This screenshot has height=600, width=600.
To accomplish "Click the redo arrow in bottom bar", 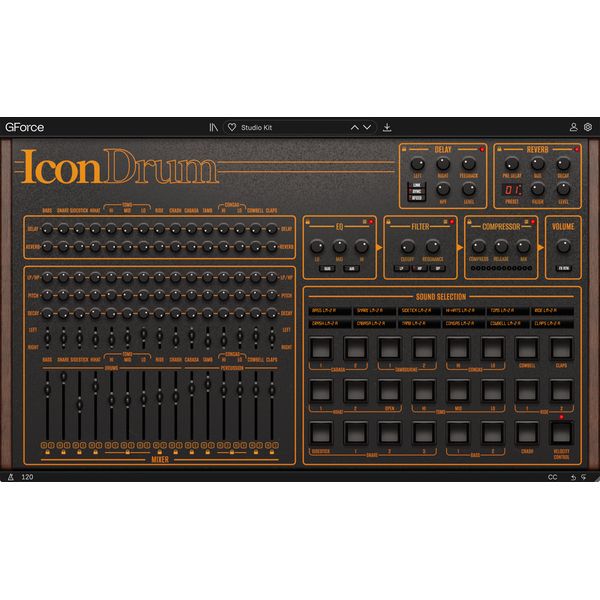I will click(584, 477).
